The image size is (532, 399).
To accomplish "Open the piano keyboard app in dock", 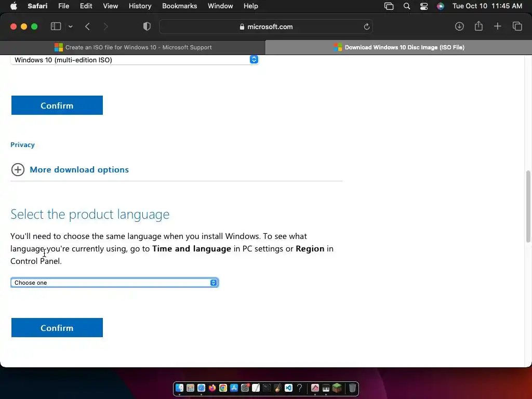I will pos(326,388).
